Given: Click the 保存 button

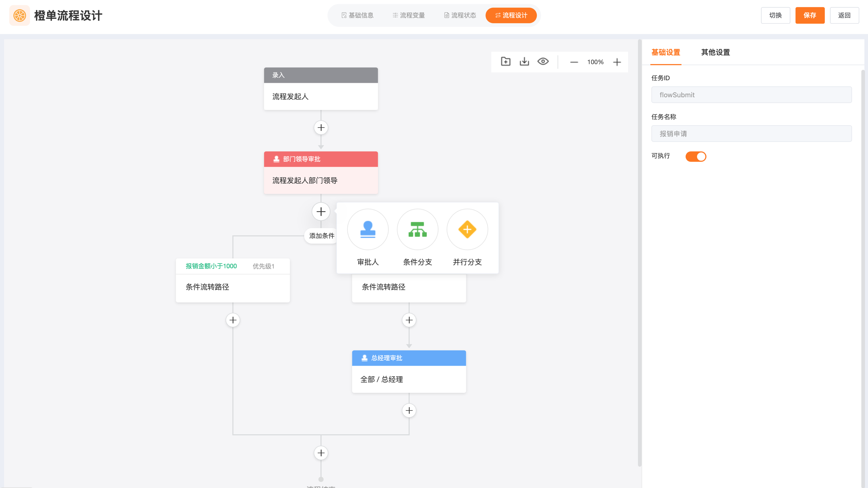Looking at the screenshot, I should click(x=810, y=15).
